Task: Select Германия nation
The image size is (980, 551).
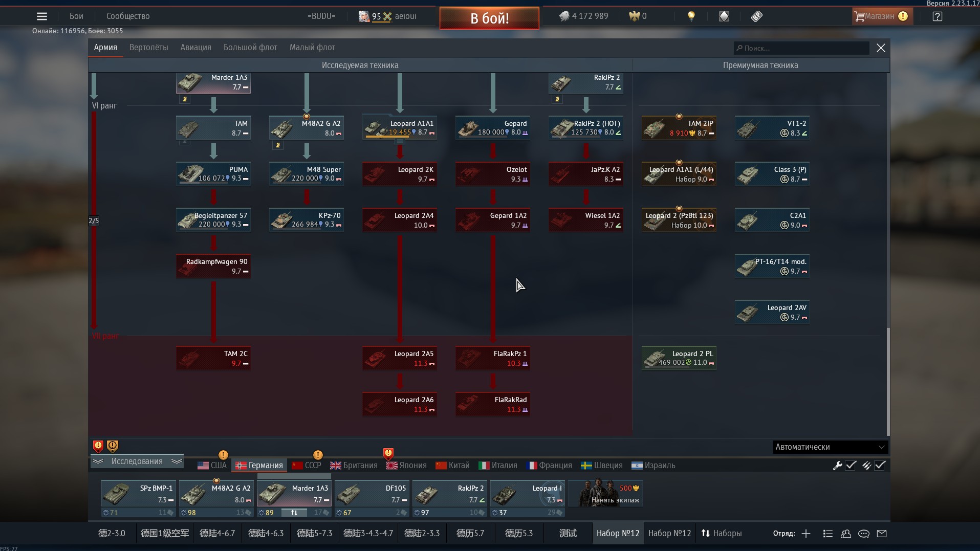Action: (259, 465)
